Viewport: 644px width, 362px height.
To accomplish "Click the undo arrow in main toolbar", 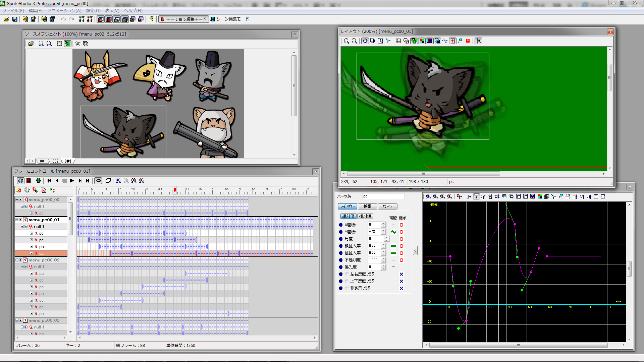I will tap(63, 19).
